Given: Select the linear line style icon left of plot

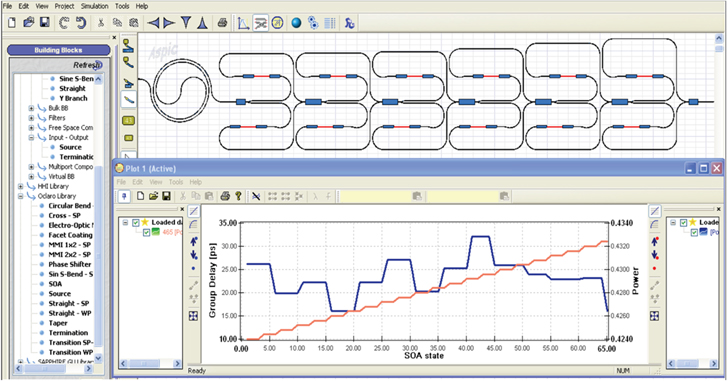Looking at the screenshot, I should 194,211.
